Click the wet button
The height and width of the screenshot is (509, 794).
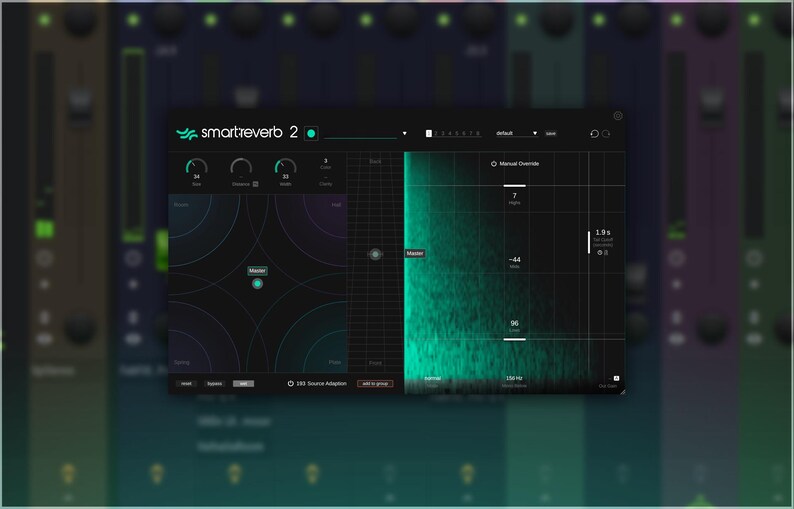[x=244, y=383]
